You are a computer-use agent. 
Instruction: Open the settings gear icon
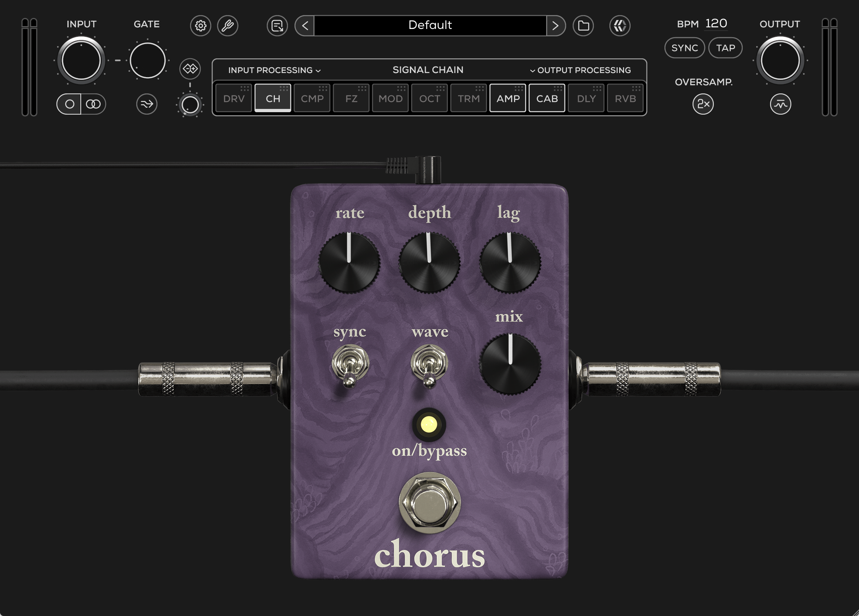tap(200, 26)
